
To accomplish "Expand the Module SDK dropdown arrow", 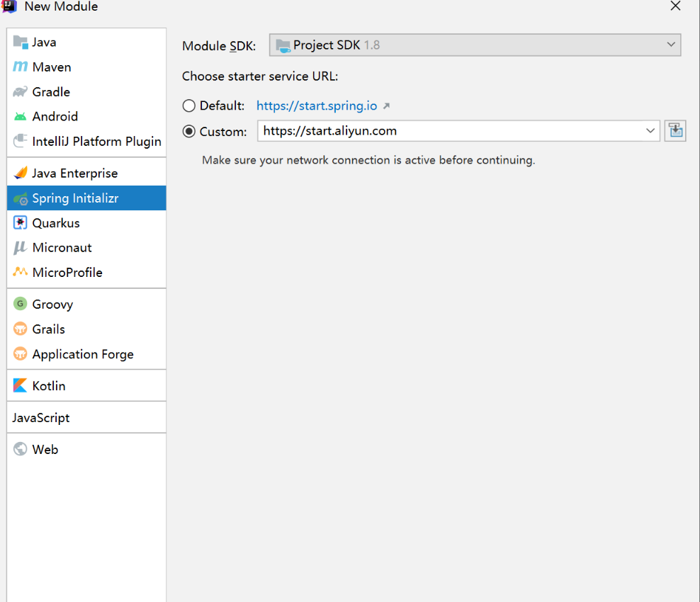I will point(670,45).
